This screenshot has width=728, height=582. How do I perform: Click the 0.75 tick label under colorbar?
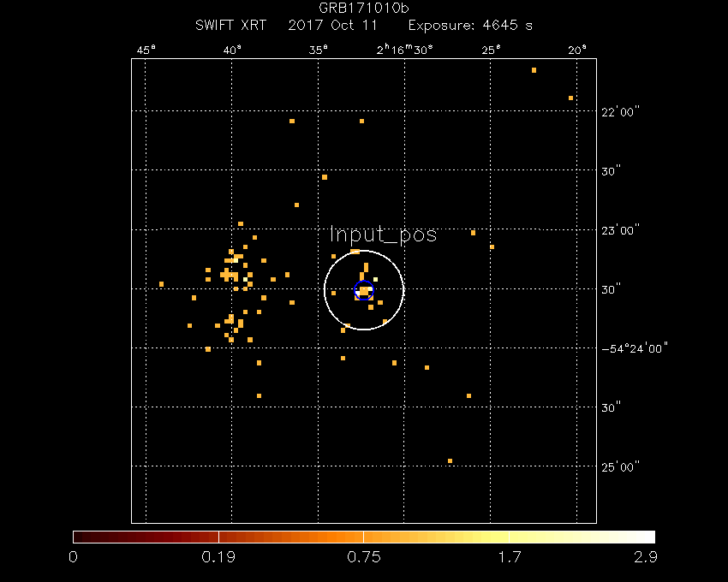click(364, 557)
